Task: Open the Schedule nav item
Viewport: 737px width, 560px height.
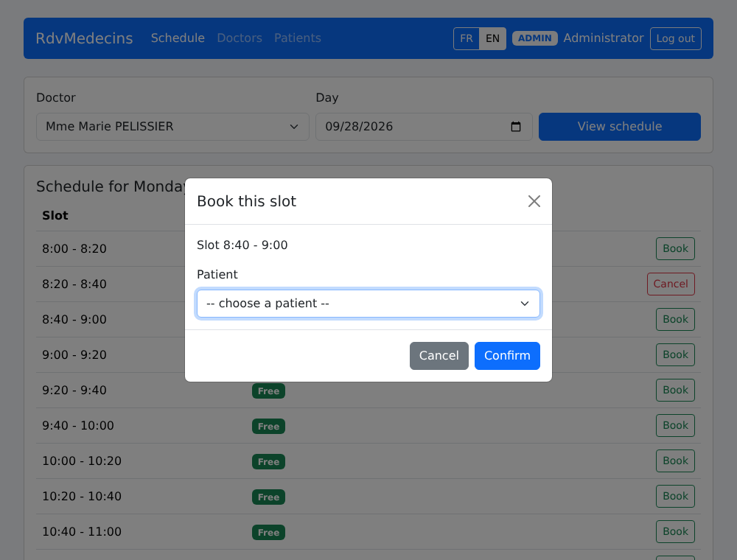Action: coord(178,38)
